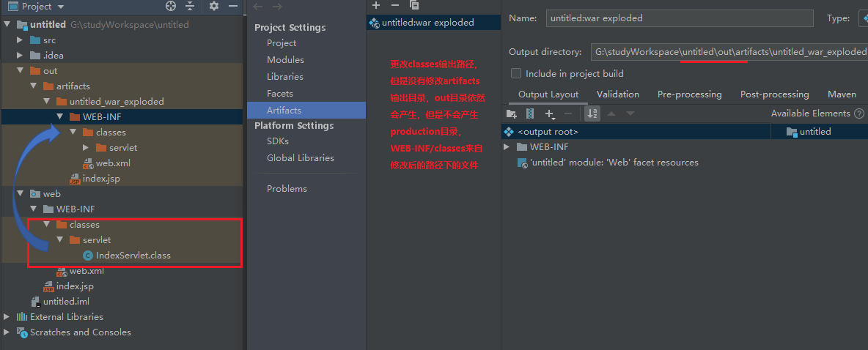
Task: Expand the src folder arrow
Action: pyautogui.click(x=20, y=40)
